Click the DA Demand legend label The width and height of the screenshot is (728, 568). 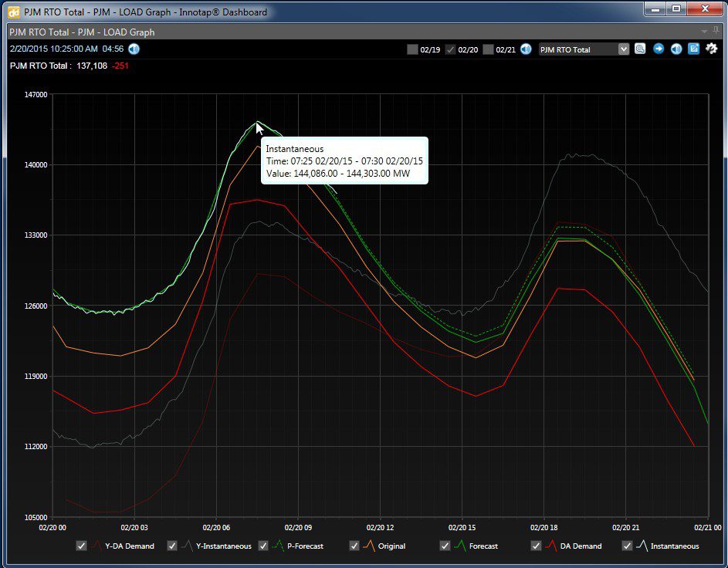pyautogui.click(x=581, y=546)
